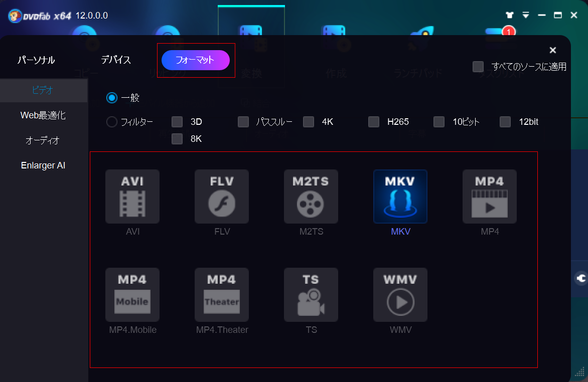
Task: Switch to the デバイス tab
Action: (x=116, y=60)
